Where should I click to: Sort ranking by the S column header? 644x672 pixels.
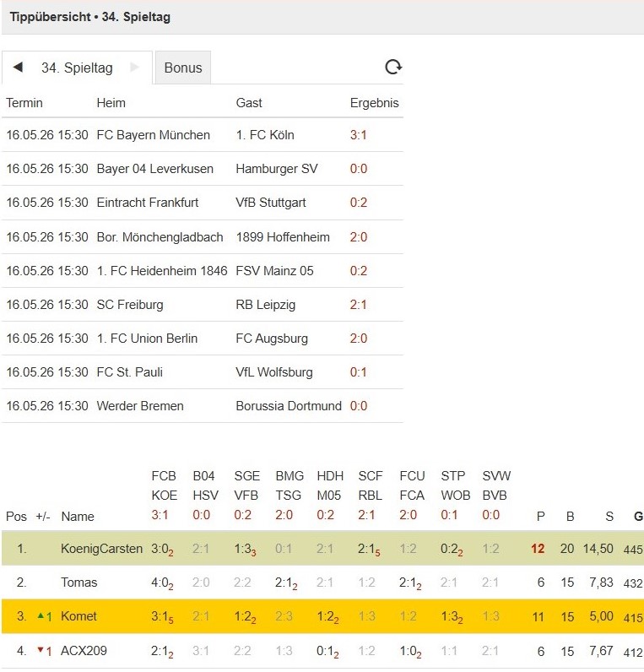609,517
